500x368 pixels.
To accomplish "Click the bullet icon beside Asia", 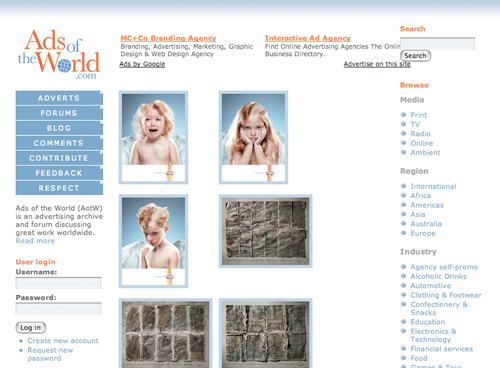I will tap(403, 214).
